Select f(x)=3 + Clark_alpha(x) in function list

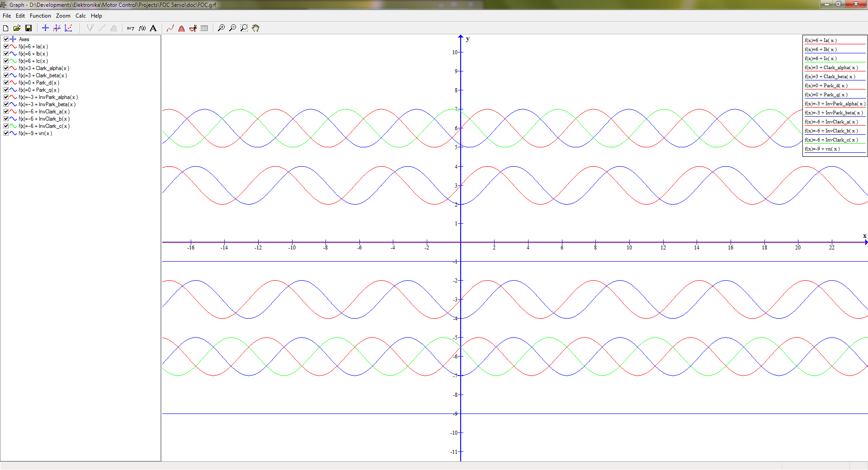point(44,68)
